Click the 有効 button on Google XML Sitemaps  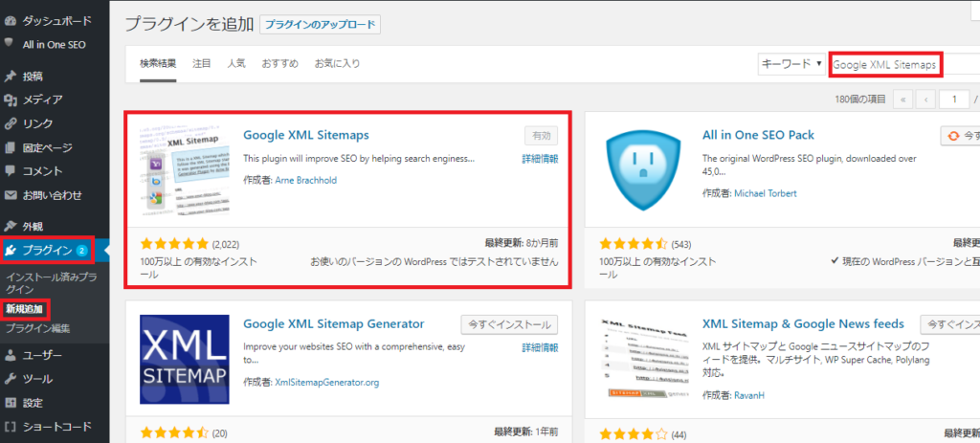click(542, 136)
